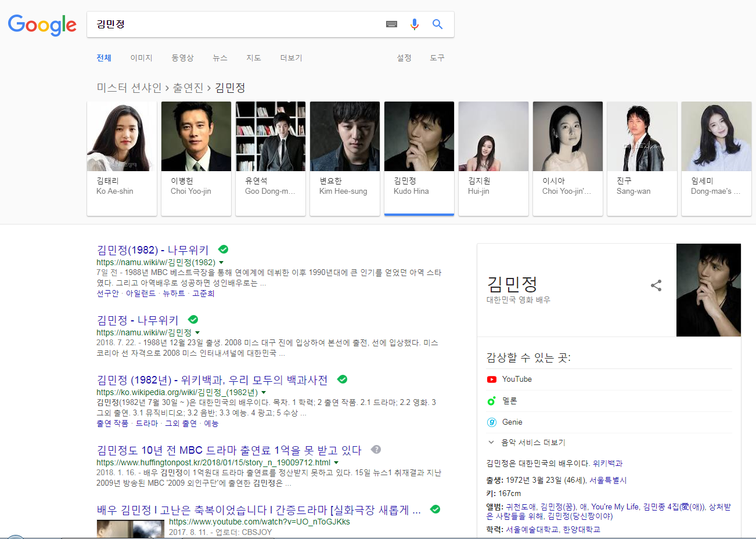Open the 설정 menu

[x=404, y=58]
